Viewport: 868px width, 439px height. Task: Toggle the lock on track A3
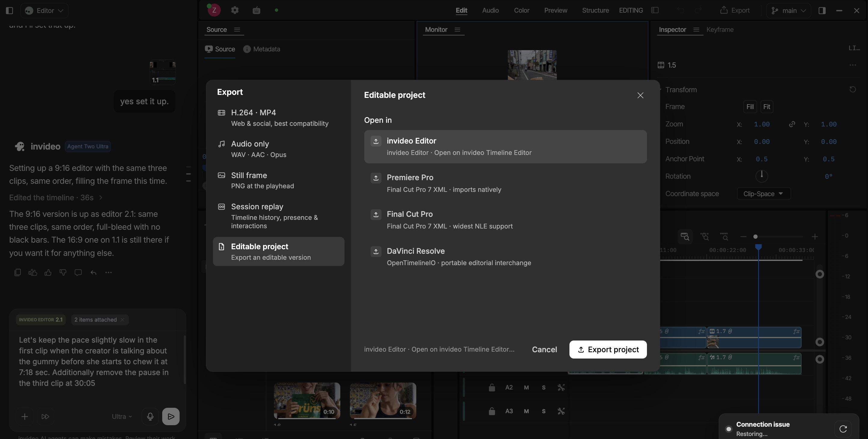tap(492, 411)
